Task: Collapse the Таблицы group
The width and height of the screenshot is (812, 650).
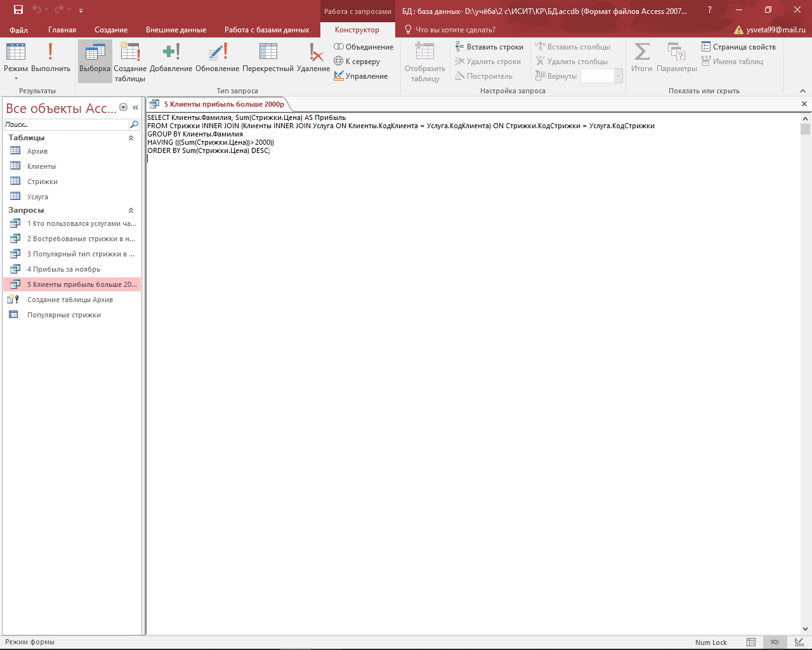Action: (131, 138)
